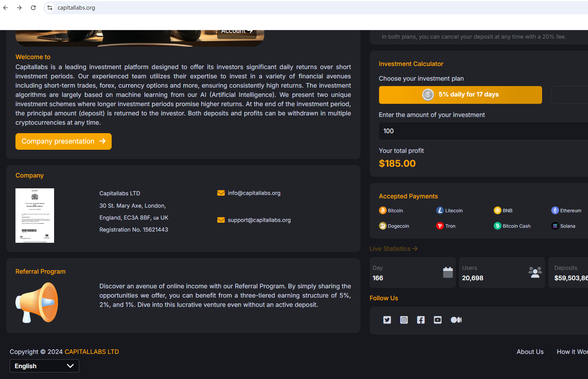This screenshot has width=588, height=379.
Task: Click the Follow Us heading
Action: tap(384, 298)
